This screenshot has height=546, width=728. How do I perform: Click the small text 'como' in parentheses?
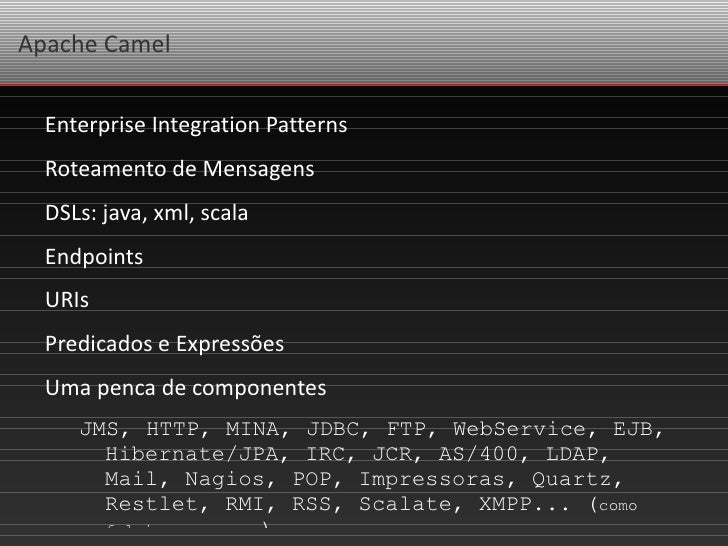617,507
